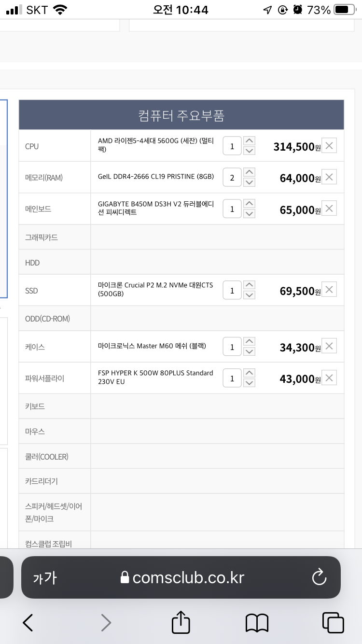362x644 pixels.
Task: Remove the FSP power supply item
Action: [329, 378]
